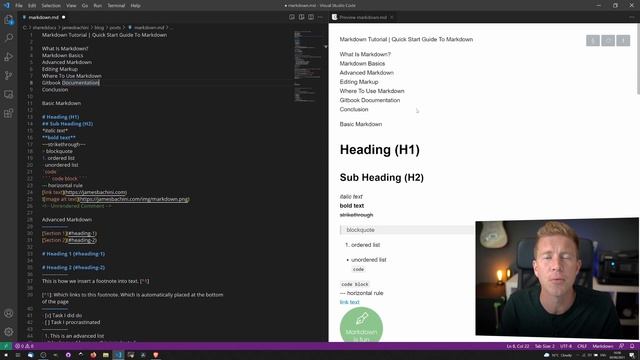
Task: Open the File Explorer taskbar icon
Action: pos(106,355)
